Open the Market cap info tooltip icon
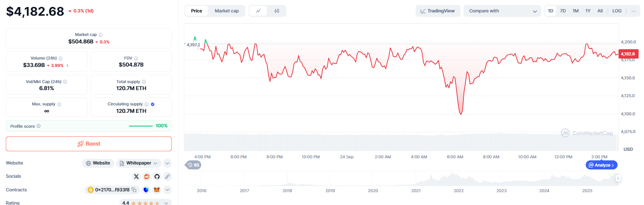The image size is (644, 205). (101, 35)
